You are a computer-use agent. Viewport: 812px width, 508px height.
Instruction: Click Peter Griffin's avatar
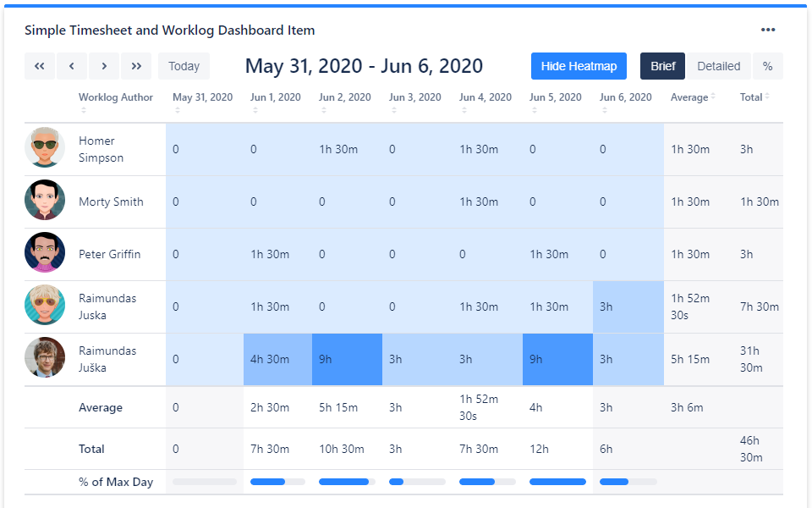coord(45,254)
